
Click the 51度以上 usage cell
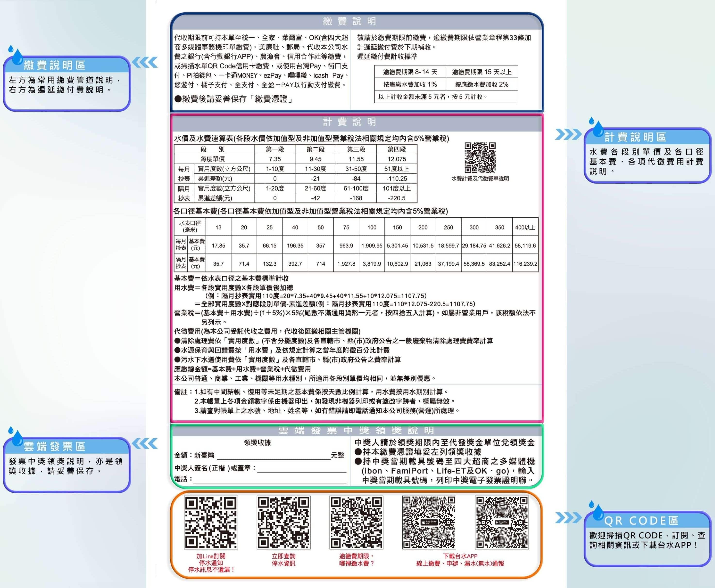(x=397, y=169)
